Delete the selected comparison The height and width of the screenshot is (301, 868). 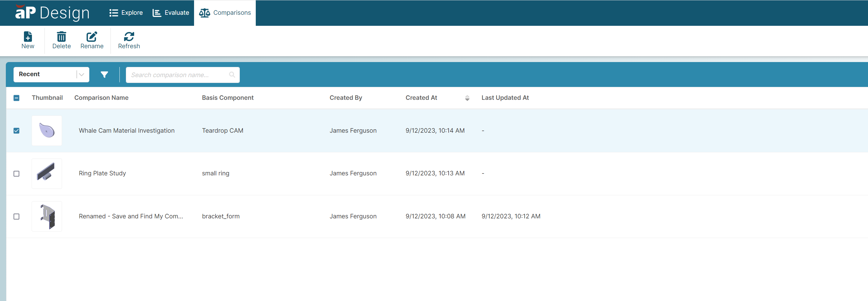[x=61, y=40]
